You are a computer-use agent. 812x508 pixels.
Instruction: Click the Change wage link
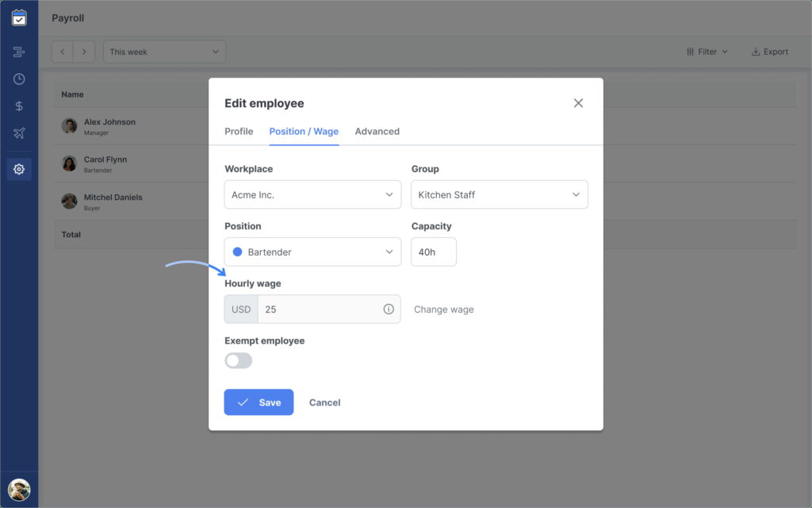[443, 310]
